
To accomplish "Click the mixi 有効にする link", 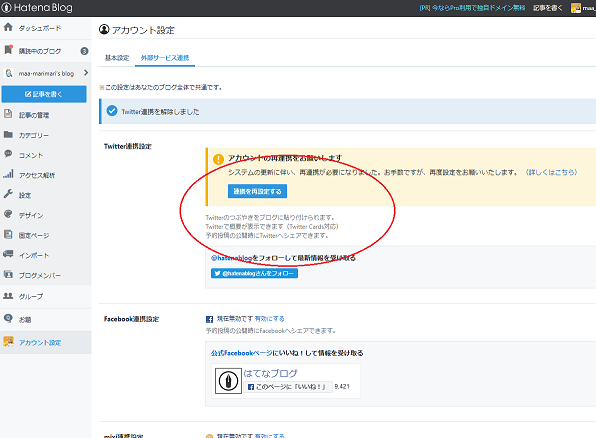I will 269,436.
